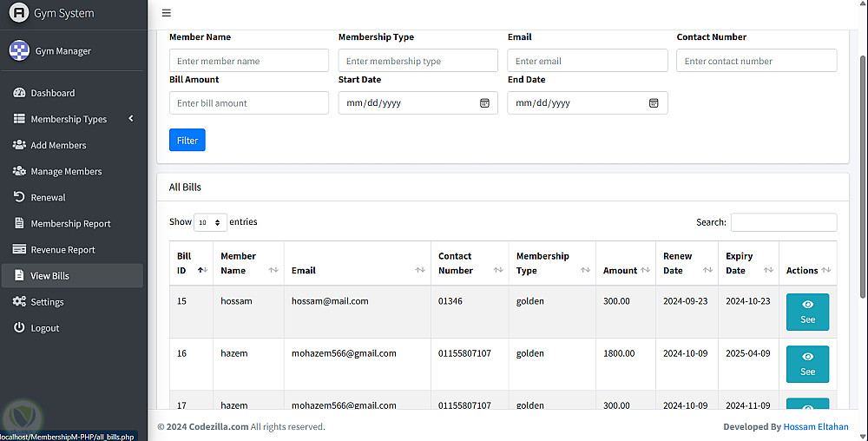The image size is (868, 441).
Task: Open Manage Members in sidebar
Action: pyautogui.click(x=66, y=171)
